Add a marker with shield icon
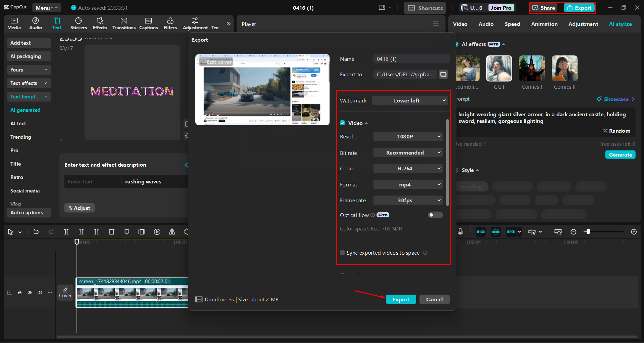 pos(127,232)
